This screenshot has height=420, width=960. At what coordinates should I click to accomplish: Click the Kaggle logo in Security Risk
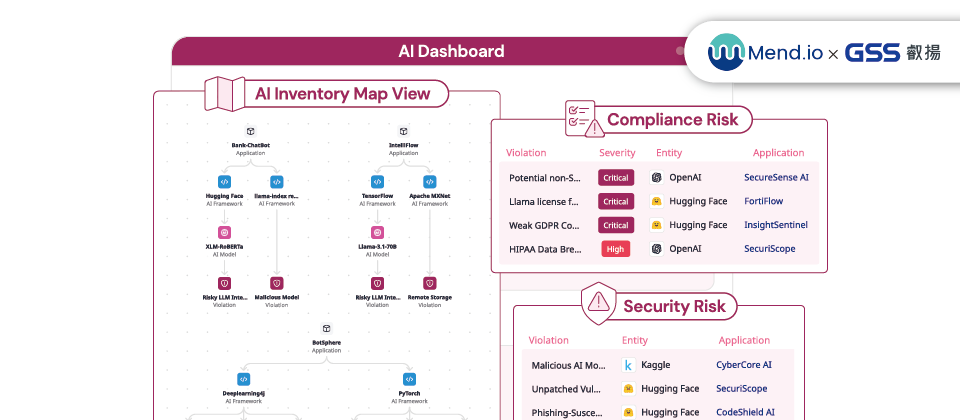coord(628,366)
